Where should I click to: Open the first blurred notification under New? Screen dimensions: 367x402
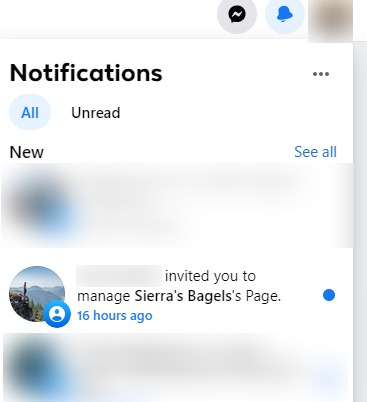(177, 205)
